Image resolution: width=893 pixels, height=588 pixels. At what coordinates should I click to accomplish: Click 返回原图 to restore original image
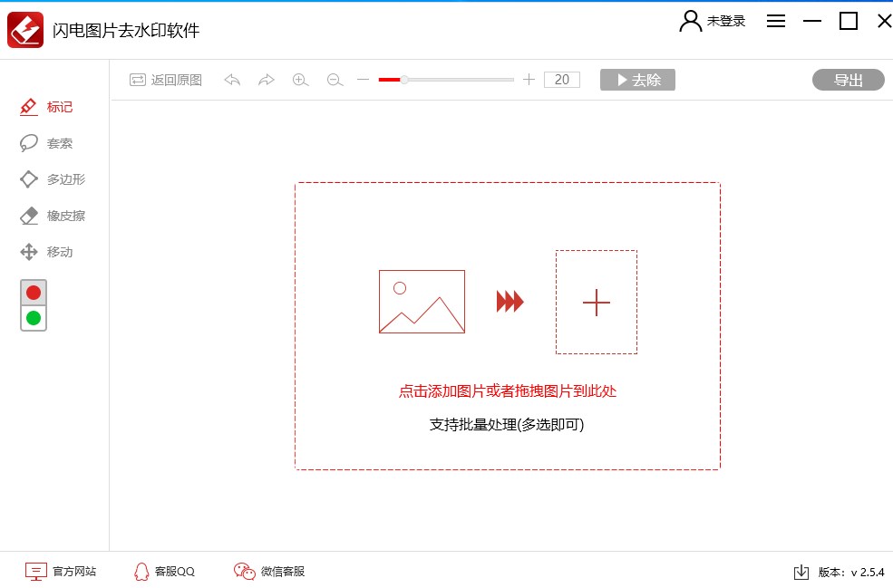[166, 80]
